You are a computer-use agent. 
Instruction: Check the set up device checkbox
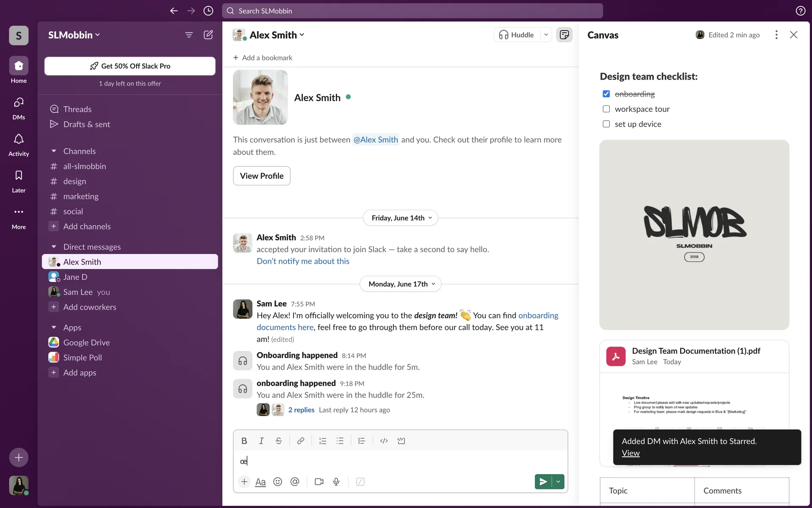pyautogui.click(x=606, y=124)
